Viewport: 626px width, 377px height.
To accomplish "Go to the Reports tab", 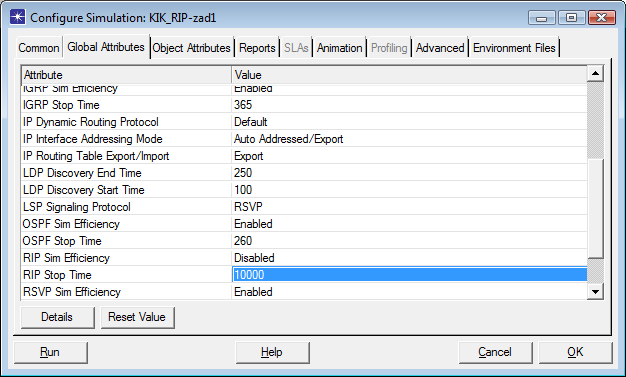I will pos(257,48).
